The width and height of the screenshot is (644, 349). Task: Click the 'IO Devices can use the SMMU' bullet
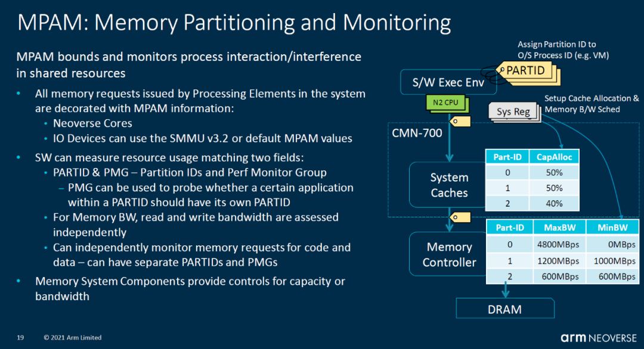pos(203,139)
